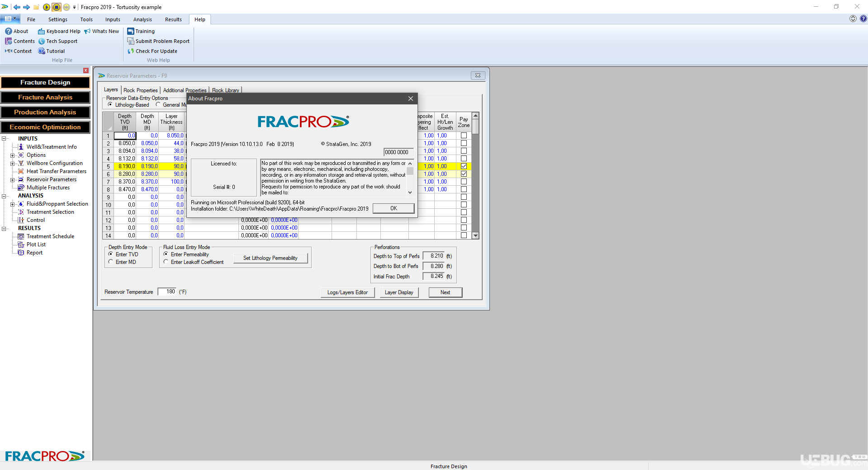Switch to the Rock Properties tab
Image resolution: width=868 pixels, height=470 pixels.
click(x=141, y=90)
